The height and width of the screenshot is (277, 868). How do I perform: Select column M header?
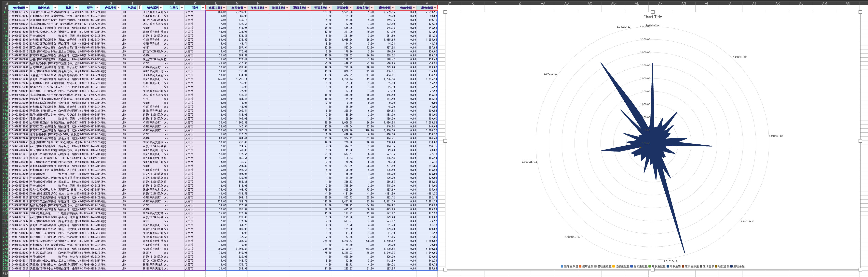point(237,3)
